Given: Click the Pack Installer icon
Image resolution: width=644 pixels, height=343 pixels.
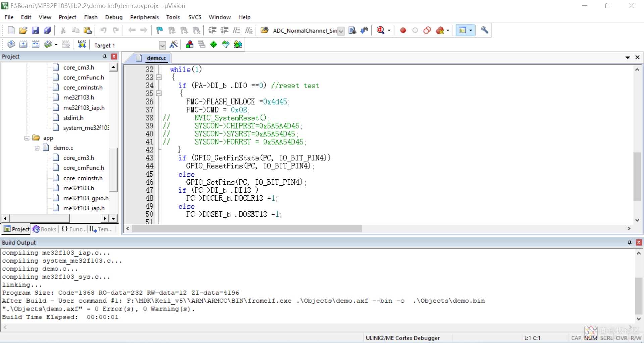Looking at the screenshot, I should 238,44.
